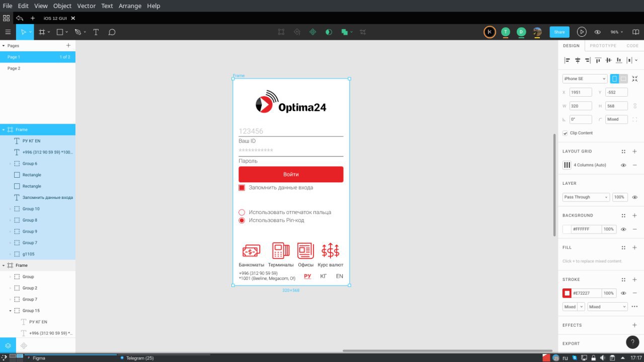Open the Object menu

[x=62, y=6]
